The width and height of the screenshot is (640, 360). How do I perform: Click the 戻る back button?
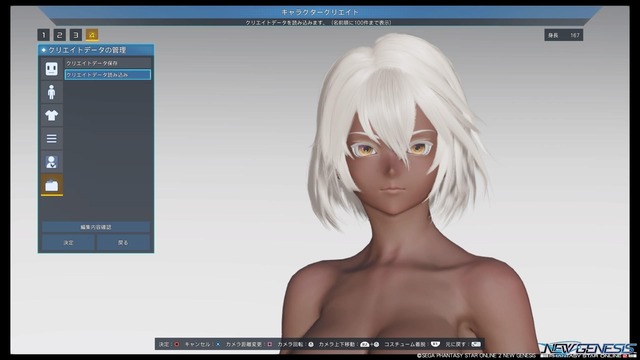pos(123,242)
